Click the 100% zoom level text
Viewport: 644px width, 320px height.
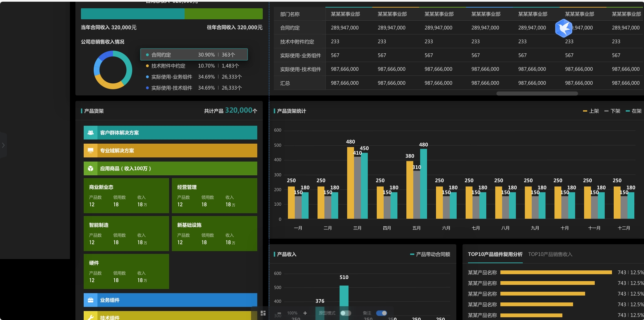tap(292, 313)
